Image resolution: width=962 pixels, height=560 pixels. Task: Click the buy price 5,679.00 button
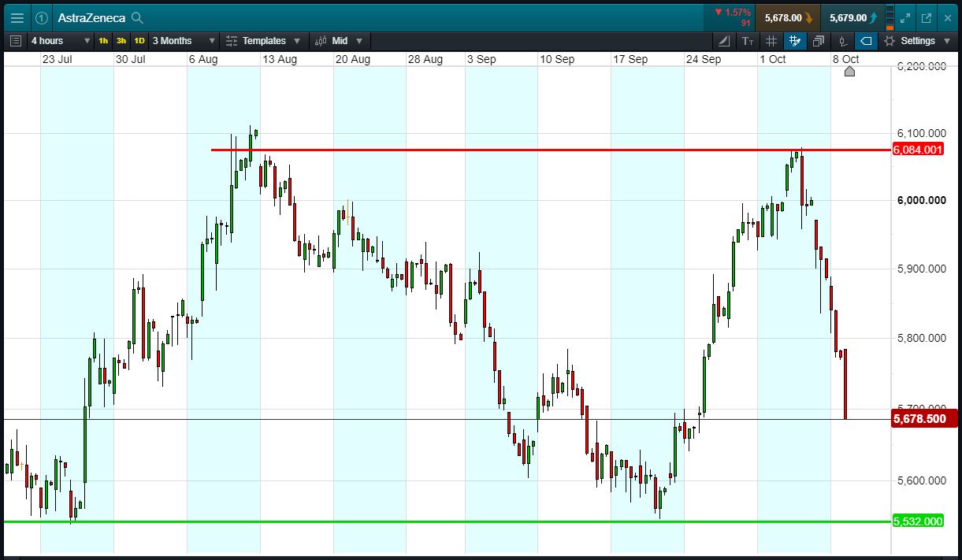(853, 17)
